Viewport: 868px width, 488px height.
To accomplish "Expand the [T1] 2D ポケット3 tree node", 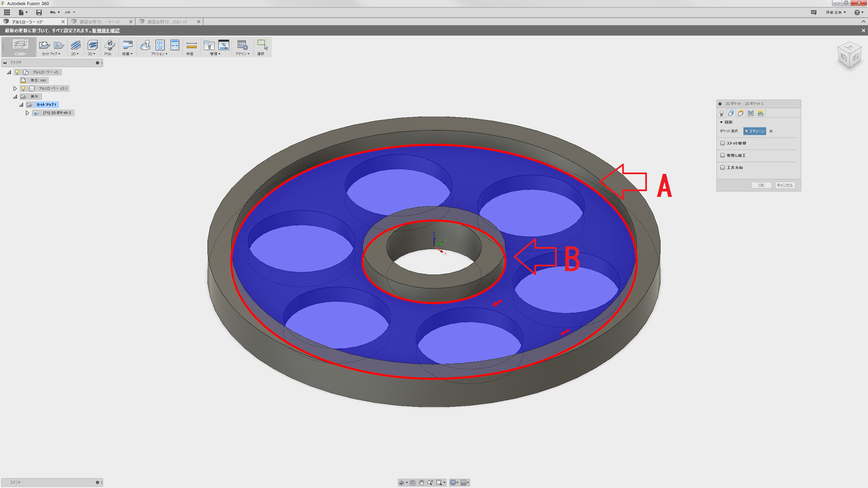I will pos(27,113).
